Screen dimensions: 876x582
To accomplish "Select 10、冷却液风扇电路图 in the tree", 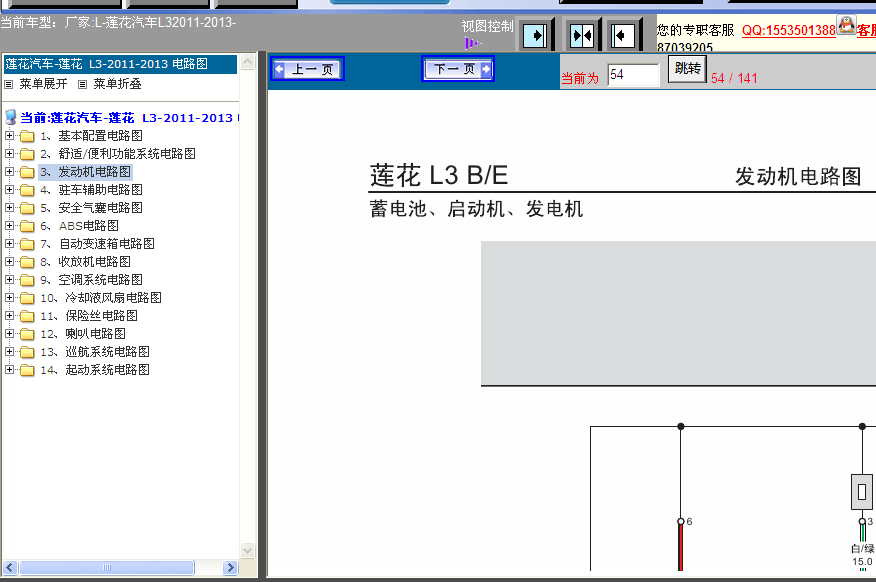I will [101, 298].
